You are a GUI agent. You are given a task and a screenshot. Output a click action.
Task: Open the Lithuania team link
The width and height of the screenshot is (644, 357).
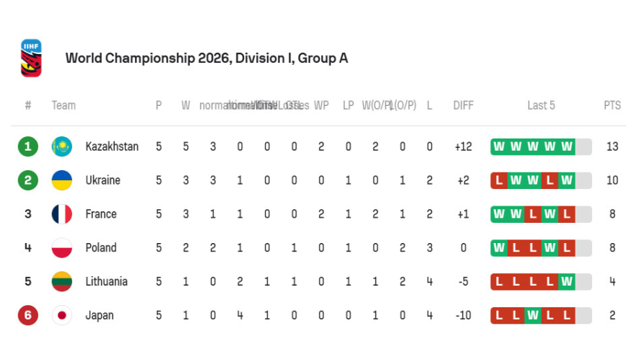click(x=106, y=281)
